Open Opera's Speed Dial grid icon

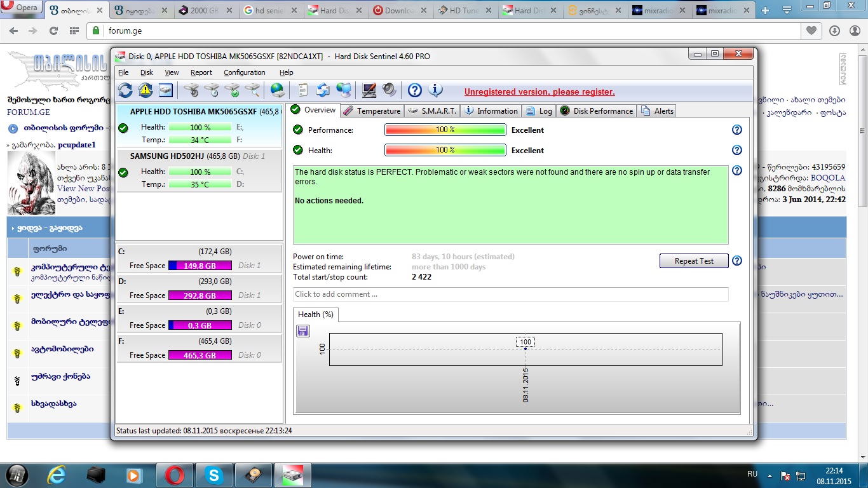(x=74, y=30)
